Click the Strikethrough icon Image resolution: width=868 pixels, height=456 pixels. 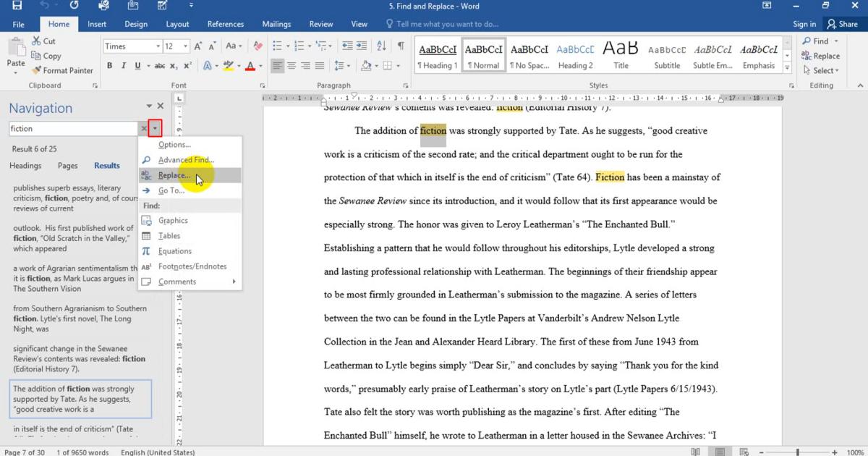pos(159,66)
